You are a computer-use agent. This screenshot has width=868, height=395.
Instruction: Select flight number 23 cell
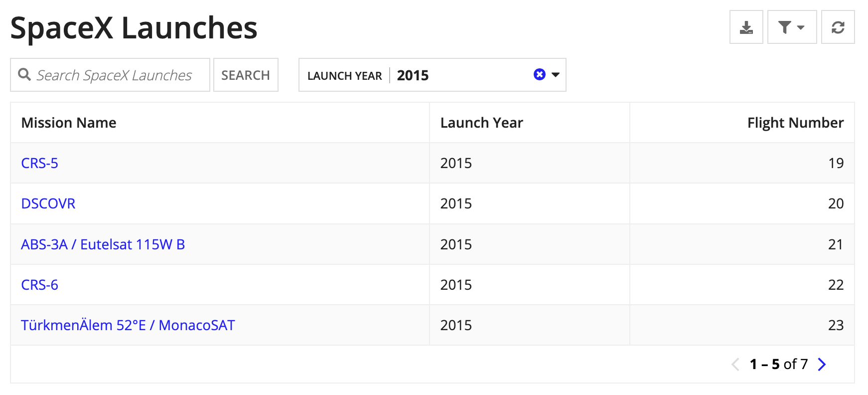pos(742,325)
